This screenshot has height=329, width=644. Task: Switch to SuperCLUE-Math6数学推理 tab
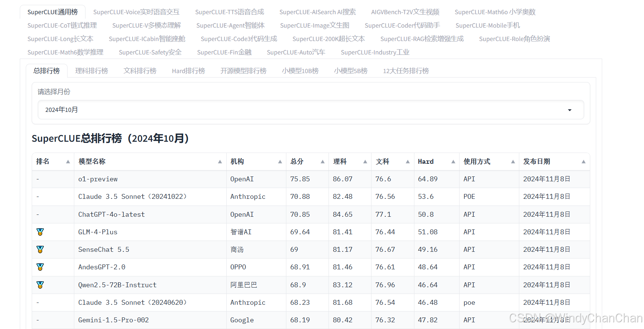[x=65, y=52]
